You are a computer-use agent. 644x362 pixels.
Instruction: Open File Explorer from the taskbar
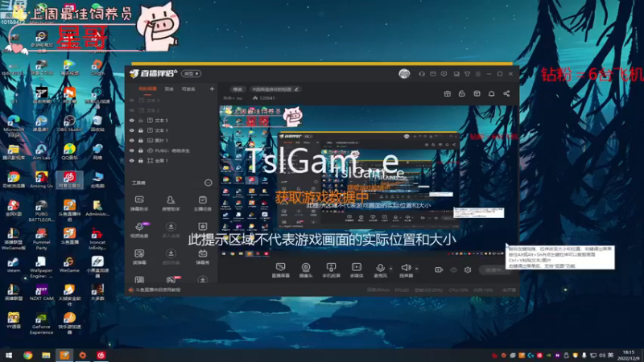pyautogui.click(x=46, y=355)
